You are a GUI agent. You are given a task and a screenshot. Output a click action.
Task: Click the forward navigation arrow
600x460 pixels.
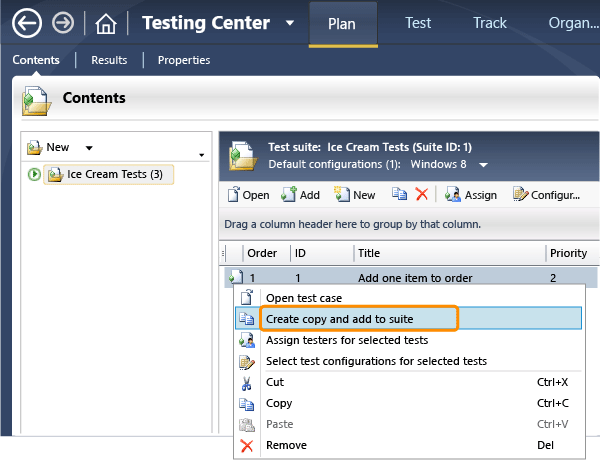(63, 23)
